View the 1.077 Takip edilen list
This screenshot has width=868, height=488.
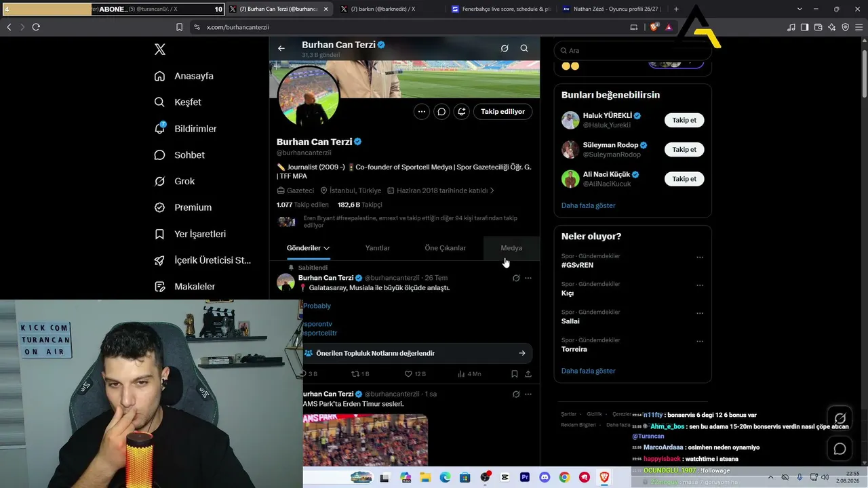click(302, 205)
